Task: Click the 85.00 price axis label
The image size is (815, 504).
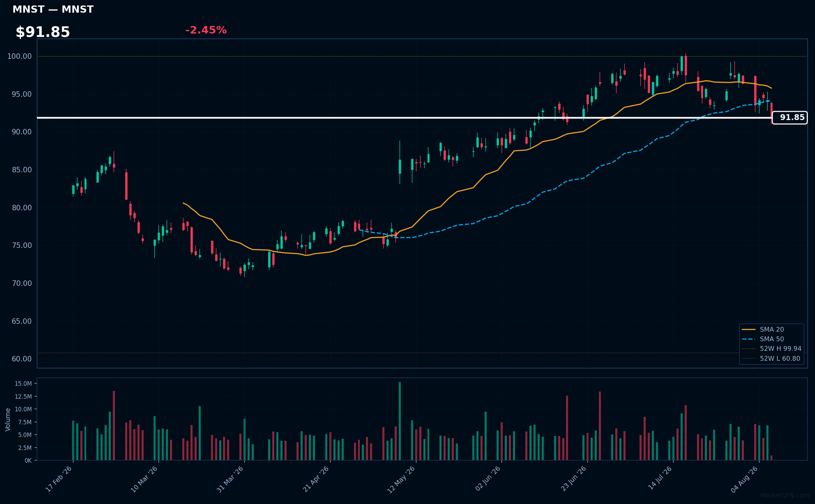Action: [22, 170]
